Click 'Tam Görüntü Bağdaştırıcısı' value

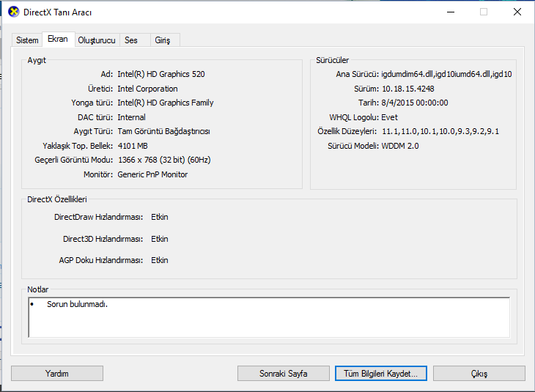[163, 131]
